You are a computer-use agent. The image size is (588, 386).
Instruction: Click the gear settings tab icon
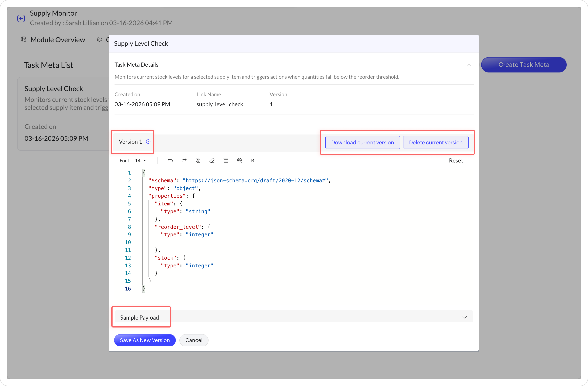coord(99,39)
